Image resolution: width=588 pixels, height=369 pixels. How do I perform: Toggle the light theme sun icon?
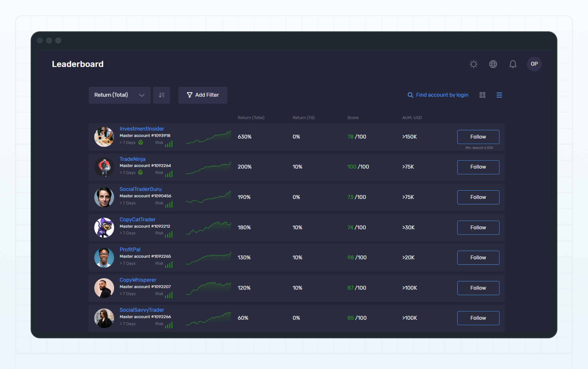(473, 64)
